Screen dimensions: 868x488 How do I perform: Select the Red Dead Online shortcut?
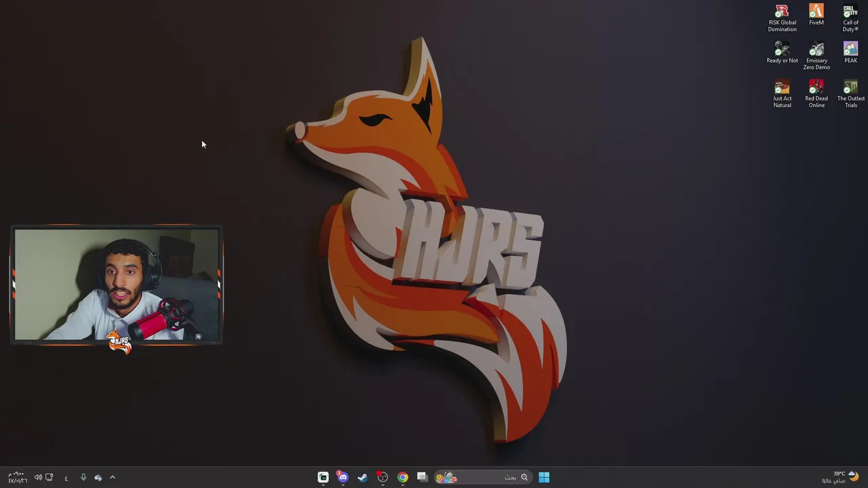pos(816,94)
